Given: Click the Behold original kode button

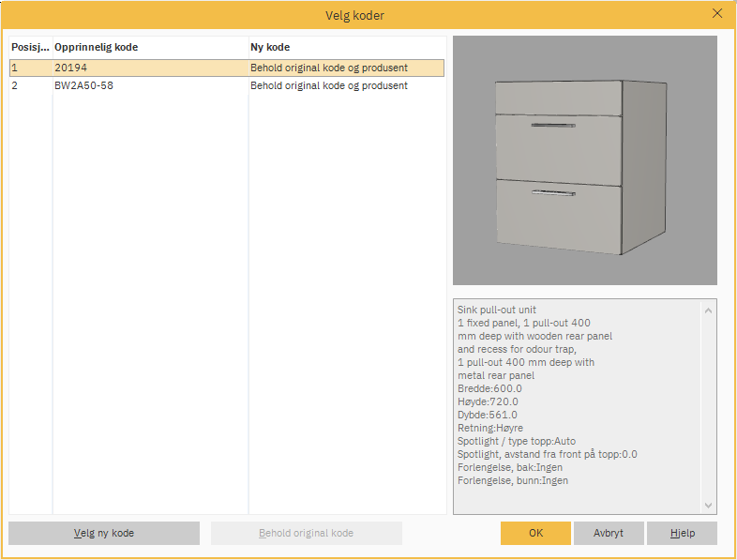Looking at the screenshot, I should (x=306, y=533).
